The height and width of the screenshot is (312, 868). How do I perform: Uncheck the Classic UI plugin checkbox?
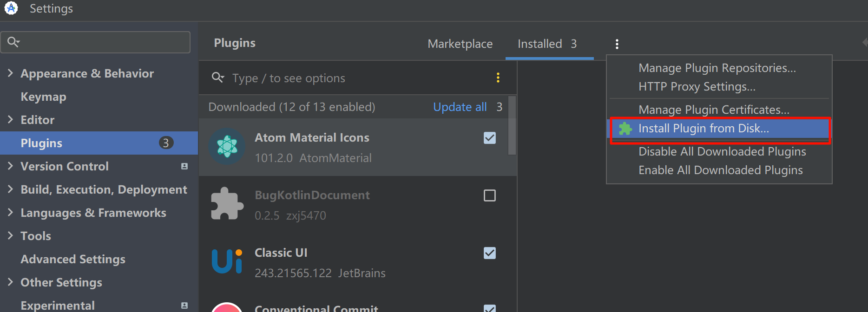(x=490, y=253)
